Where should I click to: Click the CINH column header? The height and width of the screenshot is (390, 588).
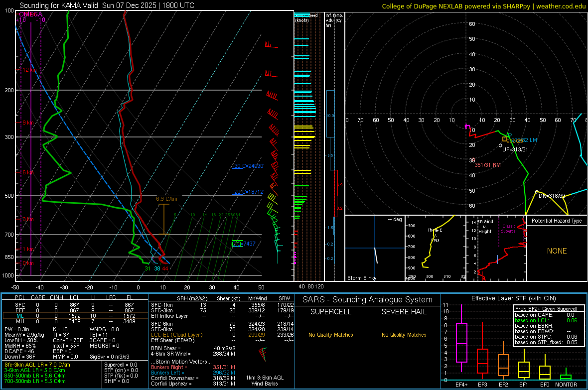click(x=56, y=297)
